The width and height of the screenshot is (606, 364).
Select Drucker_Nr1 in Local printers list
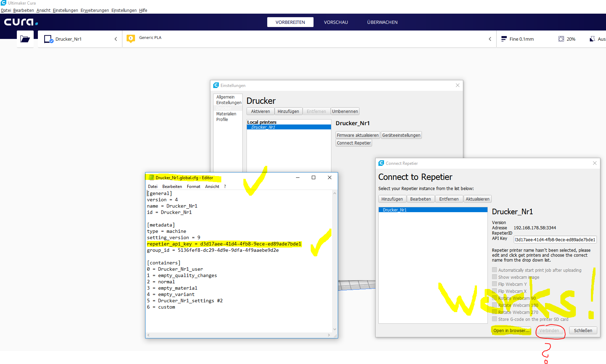pyautogui.click(x=289, y=127)
